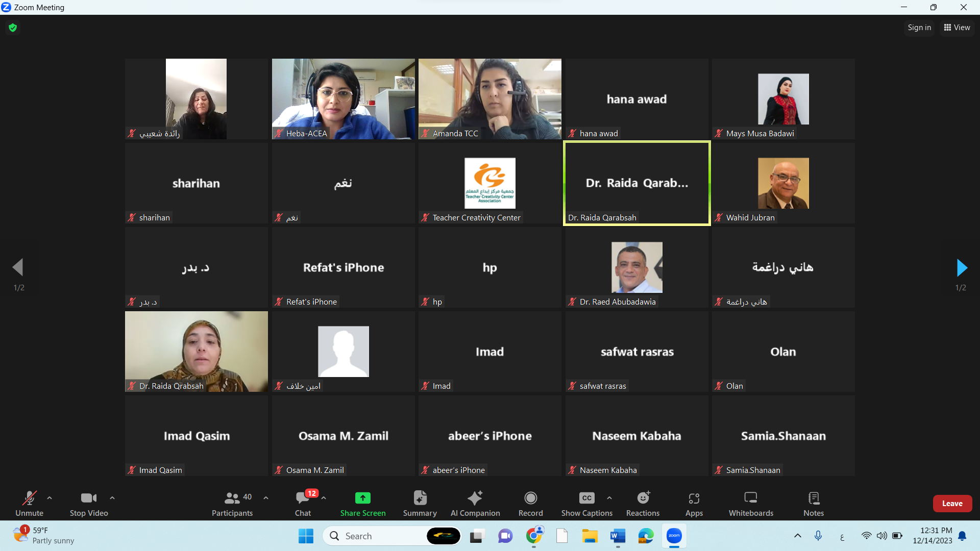This screenshot has width=980, height=551.
Task: Expand video options arrow beside Stop Video
Action: 112,498
